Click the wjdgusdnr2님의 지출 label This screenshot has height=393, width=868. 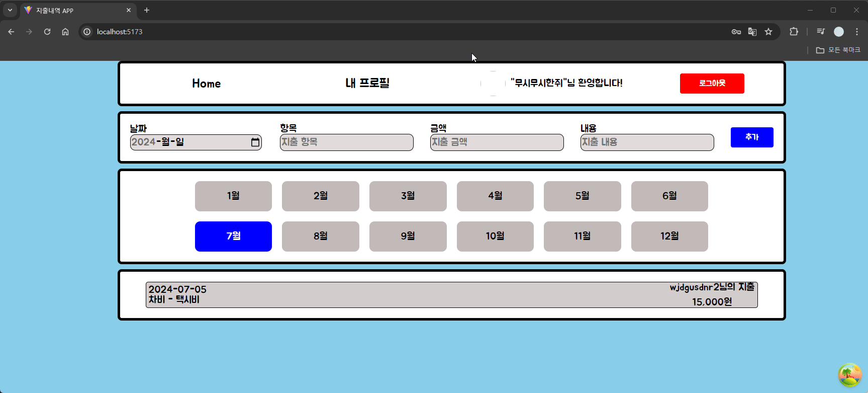[712, 287]
